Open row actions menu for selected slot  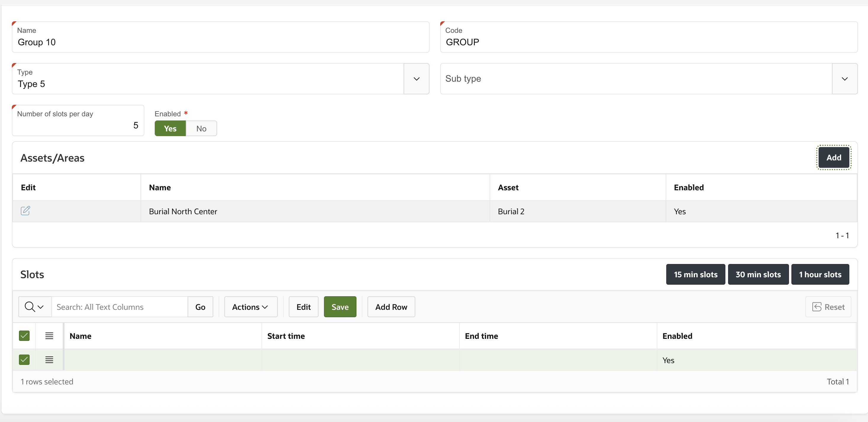point(49,360)
